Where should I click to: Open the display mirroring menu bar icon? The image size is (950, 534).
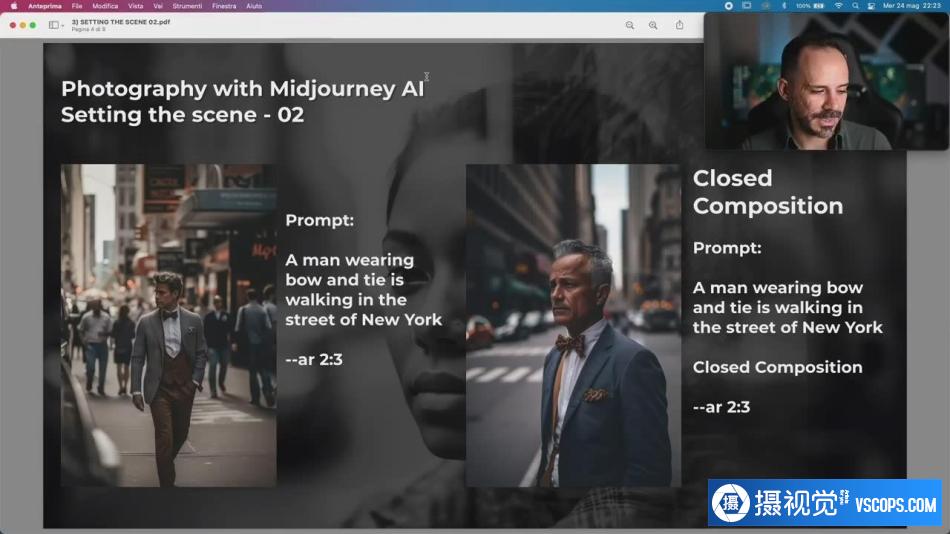pyautogui.click(x=746, y=5)
